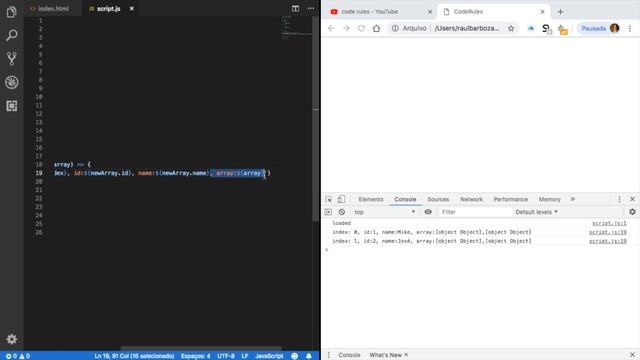Show more DevTools panels chevron
640x360 pixels.
click(573, 199)
